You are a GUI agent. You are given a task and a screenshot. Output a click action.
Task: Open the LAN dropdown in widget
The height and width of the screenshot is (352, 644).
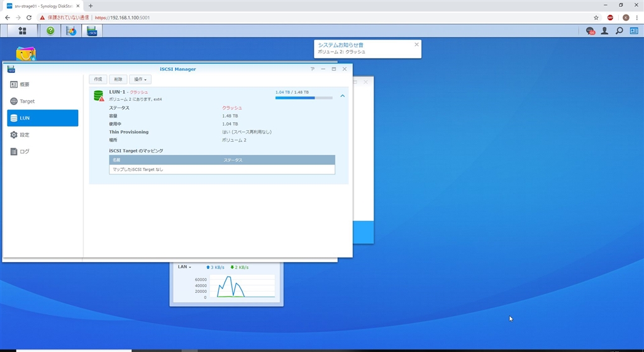pyautogui.click(x=184, y=267)
